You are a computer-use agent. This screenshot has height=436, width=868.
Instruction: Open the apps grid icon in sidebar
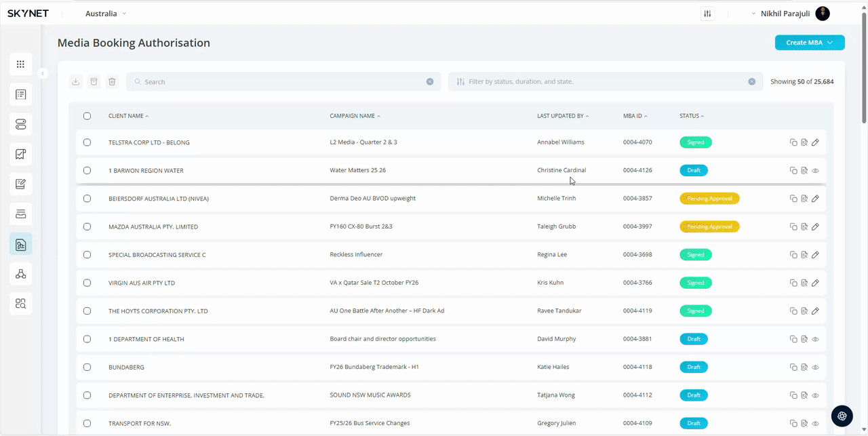20,64
